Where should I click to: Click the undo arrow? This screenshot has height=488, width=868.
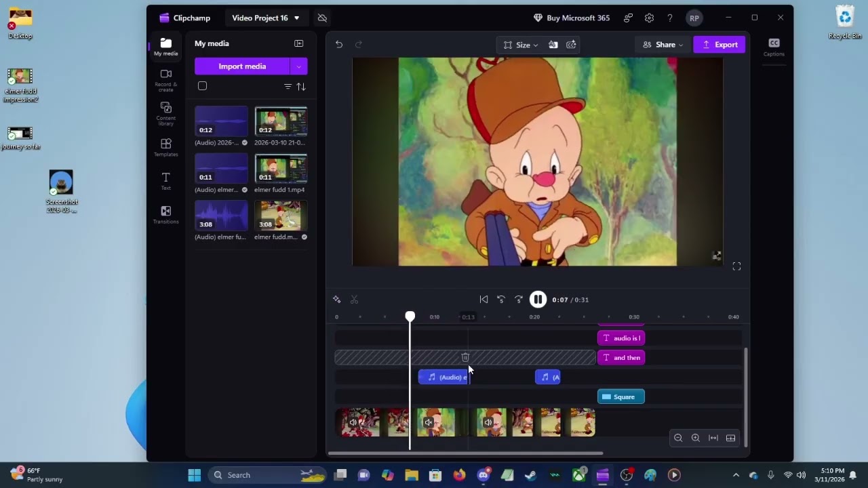click(x=339, y=45)
